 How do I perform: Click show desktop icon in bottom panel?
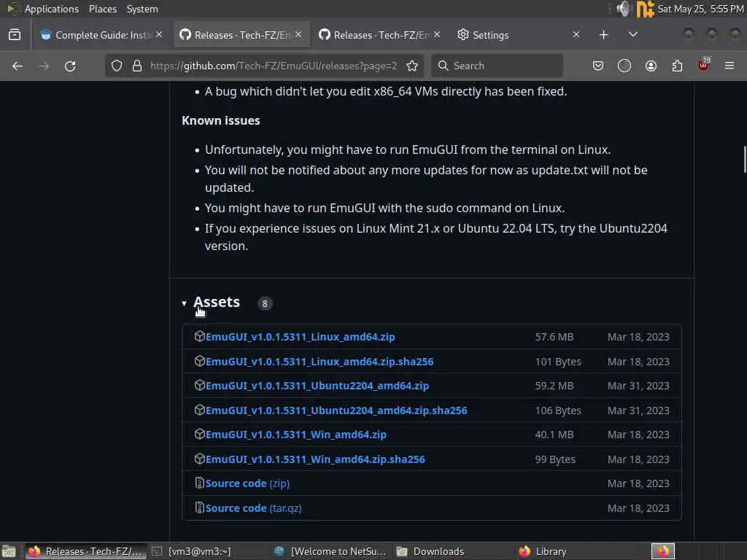(9, 551)
